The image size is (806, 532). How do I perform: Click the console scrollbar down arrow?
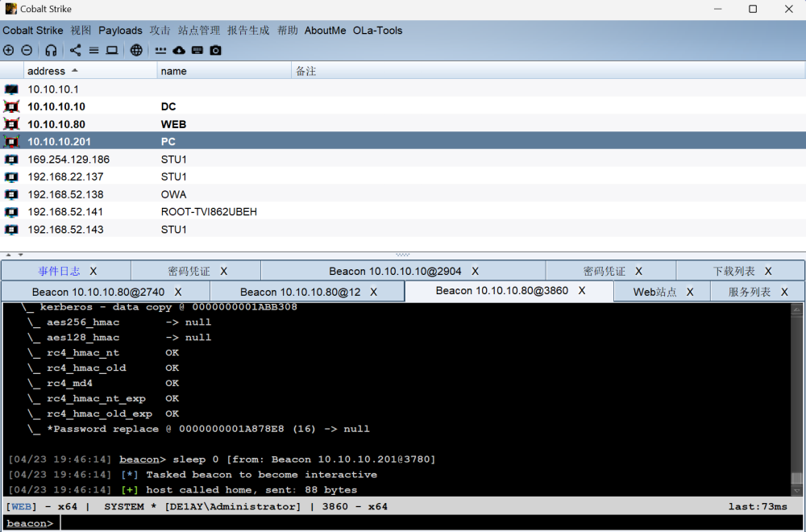tap(796, 490)
